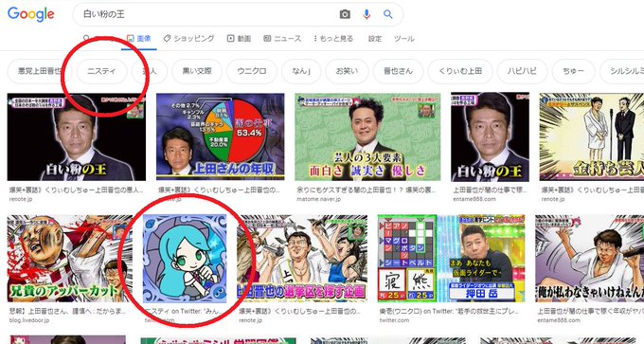Open the ツール options
The image size is (644, 344).
404,39
